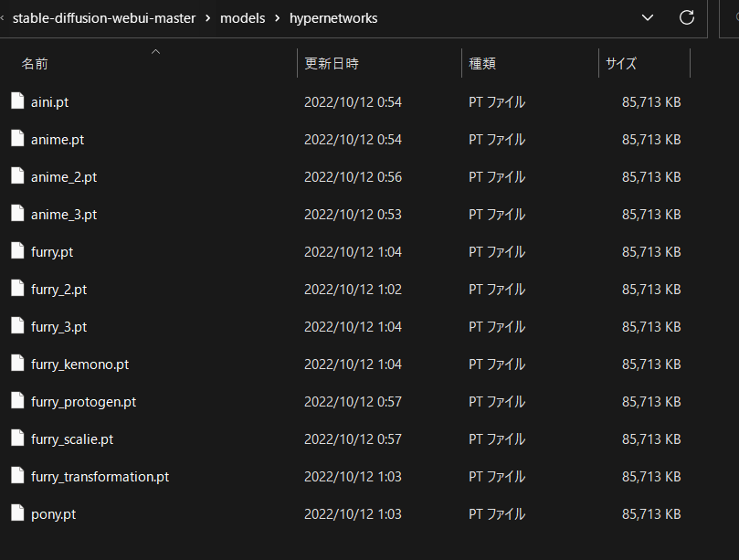The height and width of the screenshot is (560, 739).
Task: Sort files by the 更新日時 column header
Action: [x=331, y=64]
